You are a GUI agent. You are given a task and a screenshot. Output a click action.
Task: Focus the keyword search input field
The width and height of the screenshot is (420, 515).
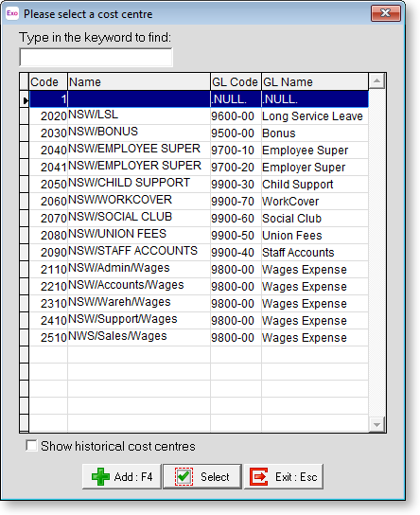96,57
